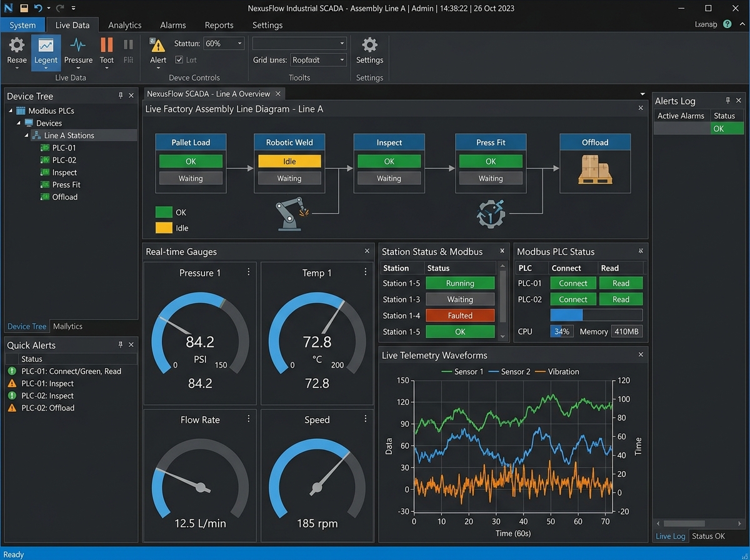This screenshot has width=750, height=560.
Task: Click the ribbon Settings gear icon
Action: click(x=370, y=45)
